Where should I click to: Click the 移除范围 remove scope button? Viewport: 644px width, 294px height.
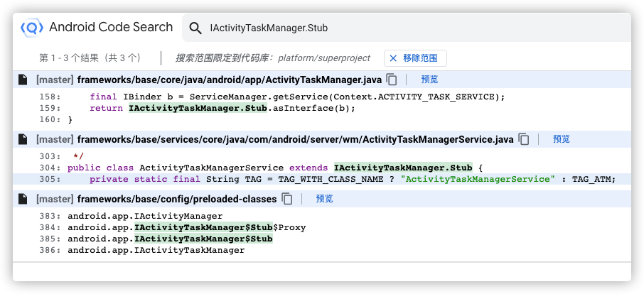coord(415,58)
